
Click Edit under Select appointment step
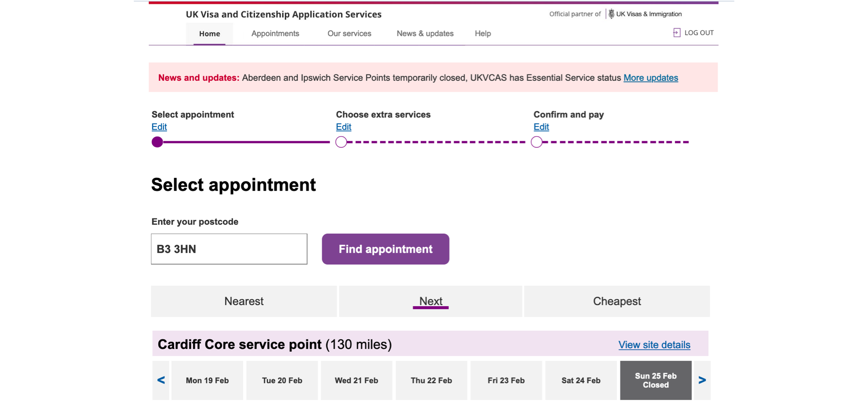[159, 127]
